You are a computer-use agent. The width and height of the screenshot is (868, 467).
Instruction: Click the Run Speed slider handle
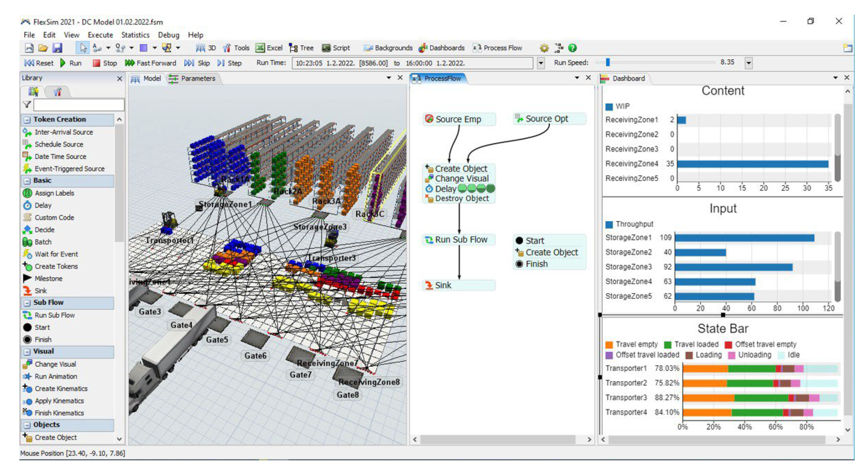click(608, 62)
